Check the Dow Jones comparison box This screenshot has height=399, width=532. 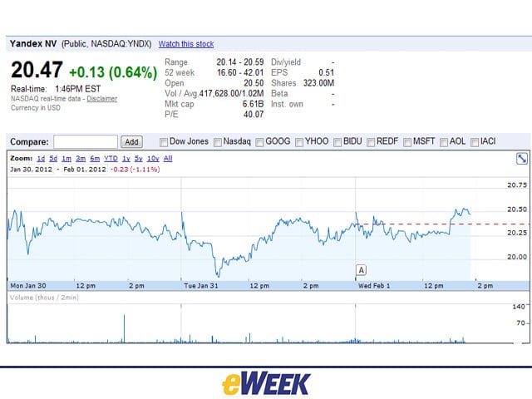click(164, 142)
